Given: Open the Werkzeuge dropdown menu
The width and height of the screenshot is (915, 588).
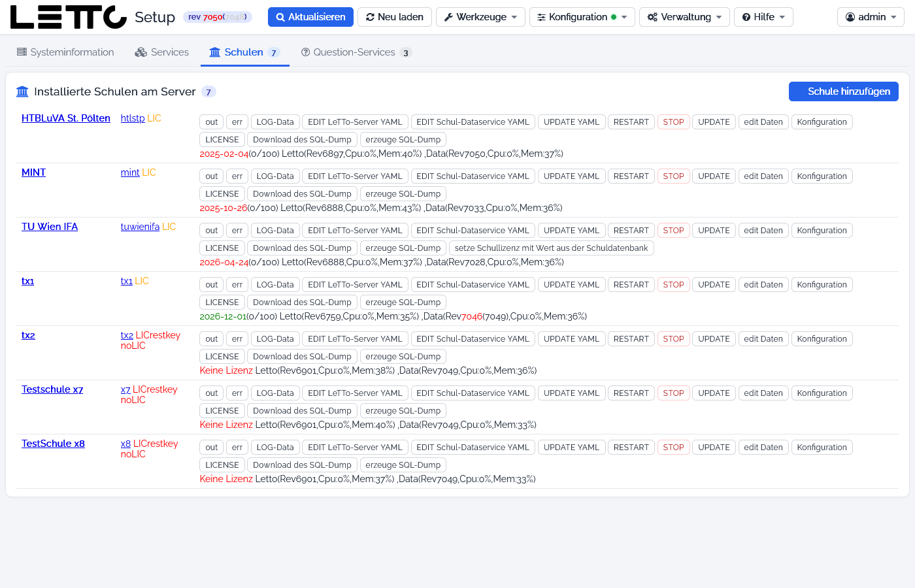Looking at the screenshot, I should pyautogui.click(x=480, y=17).
